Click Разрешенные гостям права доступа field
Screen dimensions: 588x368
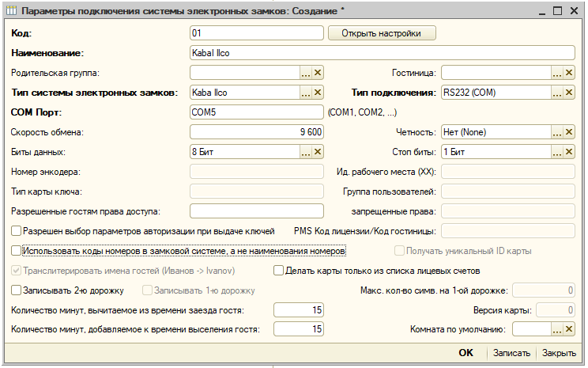[x=257, y=211]
